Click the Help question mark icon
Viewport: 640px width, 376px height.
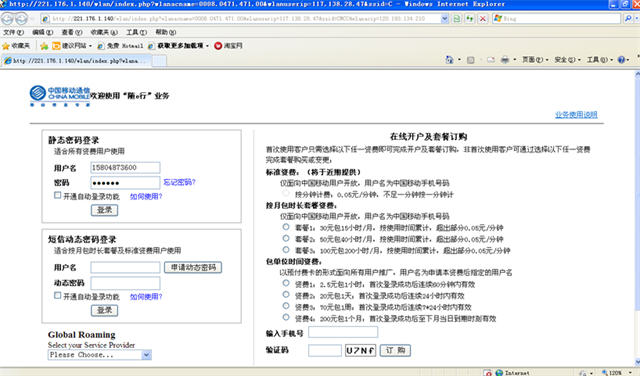[x=621, y=60]
